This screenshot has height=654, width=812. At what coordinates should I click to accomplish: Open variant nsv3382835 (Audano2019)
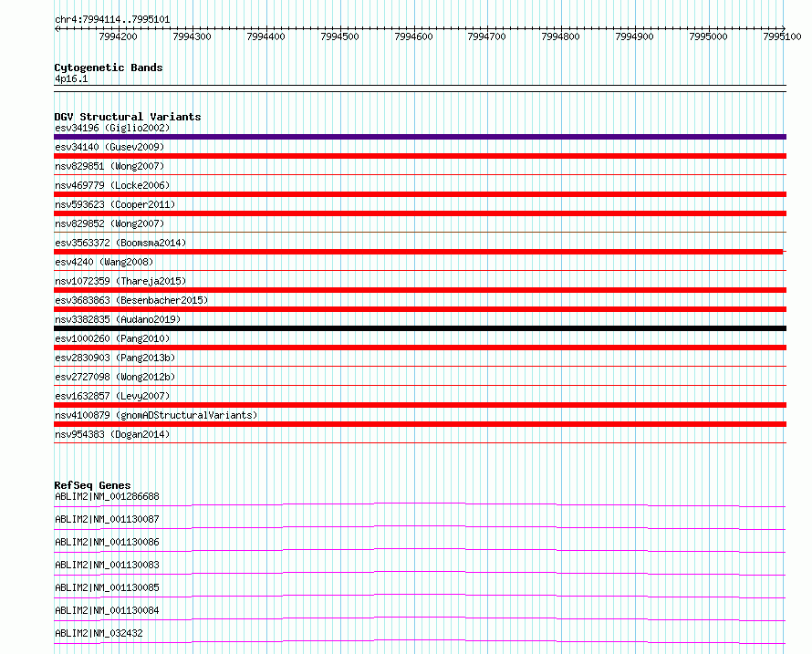coord(118,319)
